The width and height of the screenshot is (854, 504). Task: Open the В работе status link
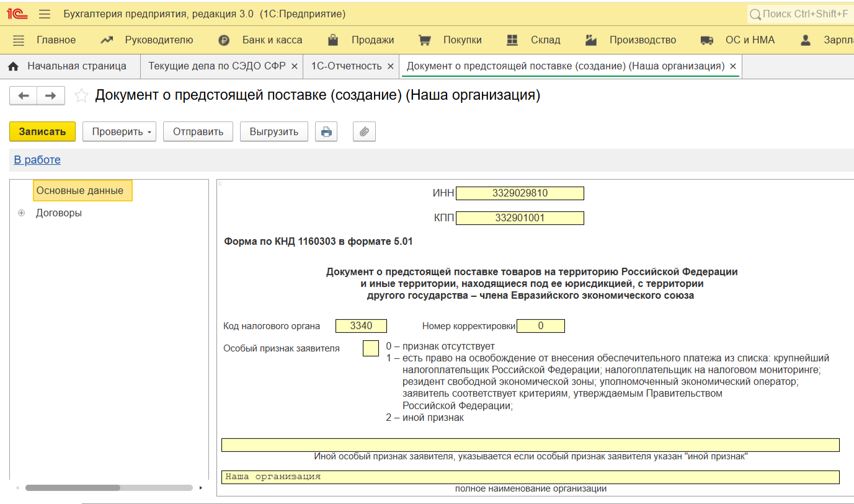click(37, 160)
